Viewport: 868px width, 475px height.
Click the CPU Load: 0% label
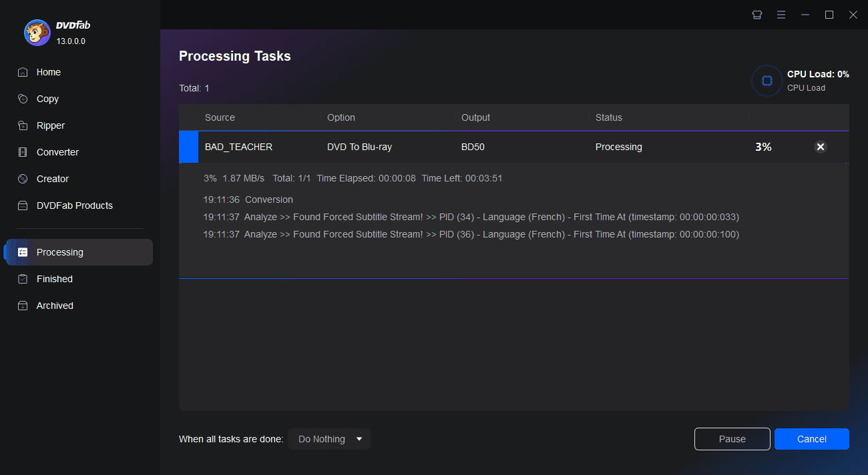pos(818,74)
